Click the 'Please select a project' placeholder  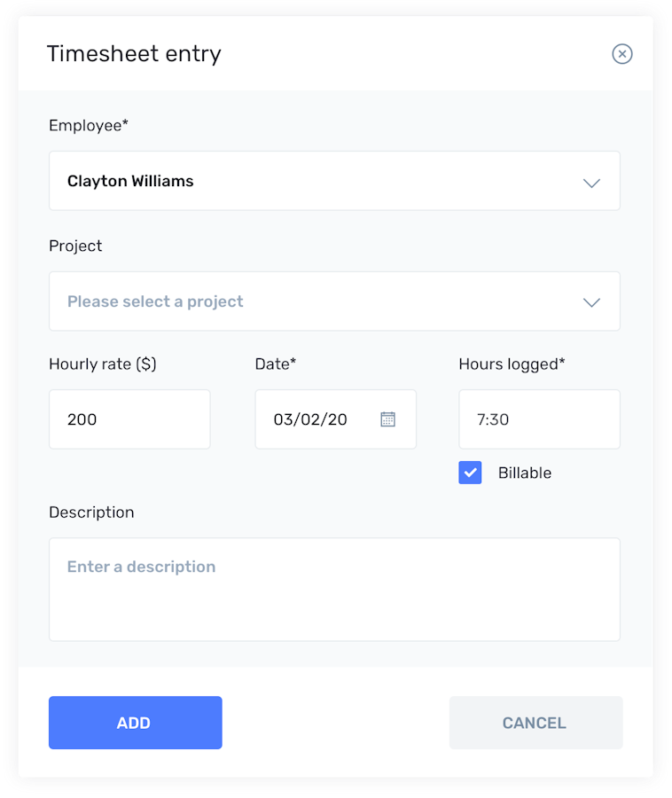[x=155, y=301]
